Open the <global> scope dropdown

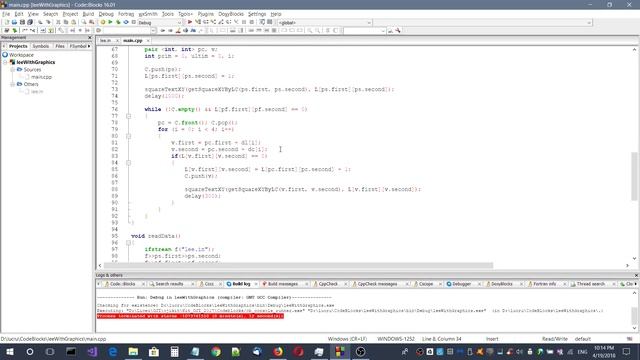[x=369, y=23]
